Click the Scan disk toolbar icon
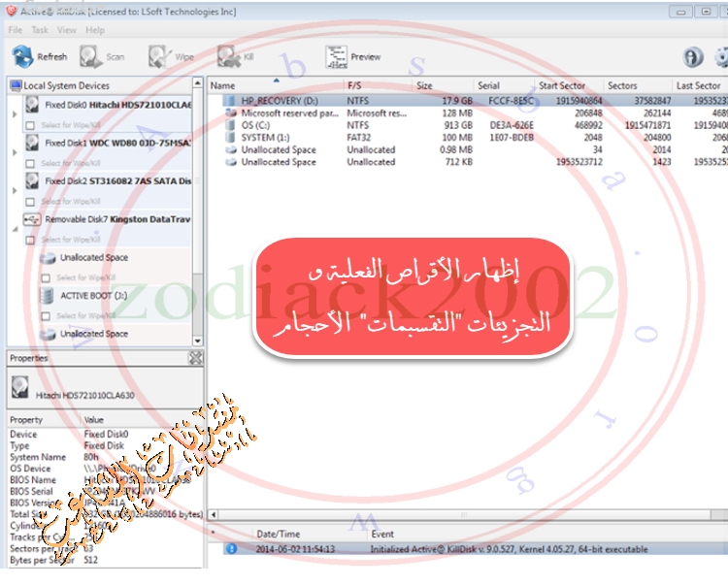 click(x=90, y=56)
